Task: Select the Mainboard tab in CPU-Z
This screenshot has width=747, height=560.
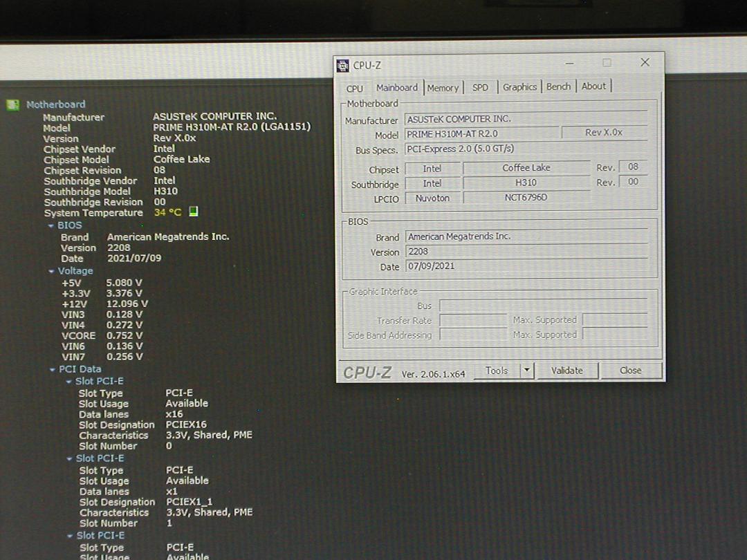Action: [397, 88]
